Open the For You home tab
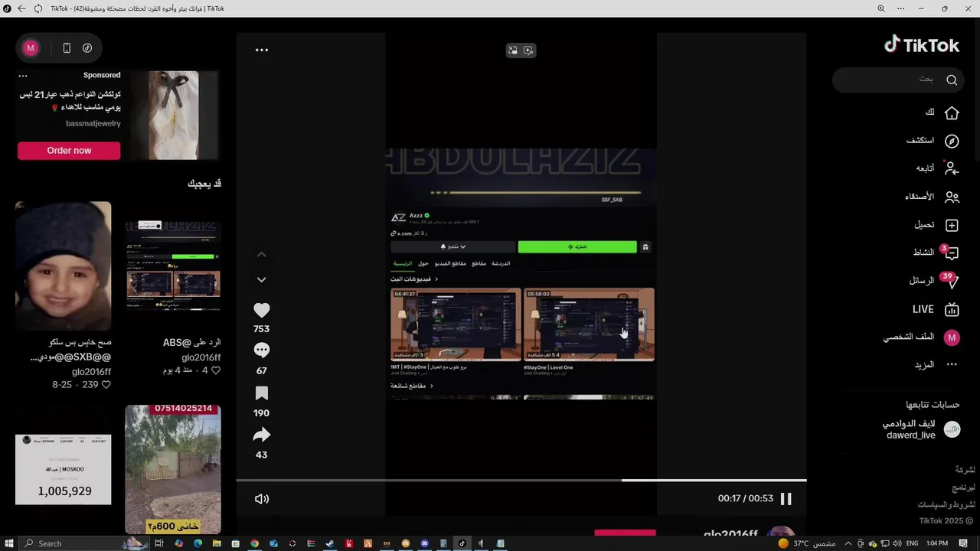 (x=942, y=112)
